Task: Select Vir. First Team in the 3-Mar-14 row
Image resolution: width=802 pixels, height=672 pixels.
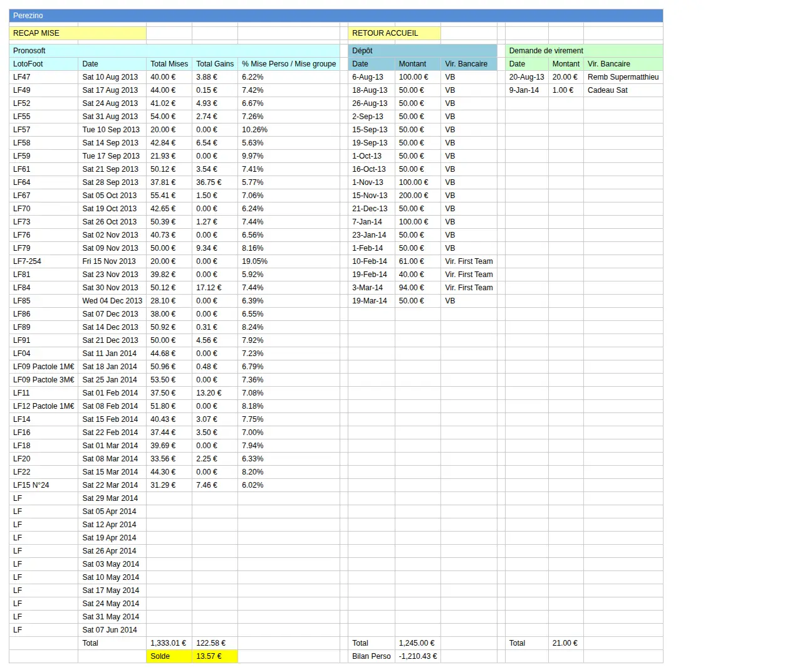Action: (469, 288)
